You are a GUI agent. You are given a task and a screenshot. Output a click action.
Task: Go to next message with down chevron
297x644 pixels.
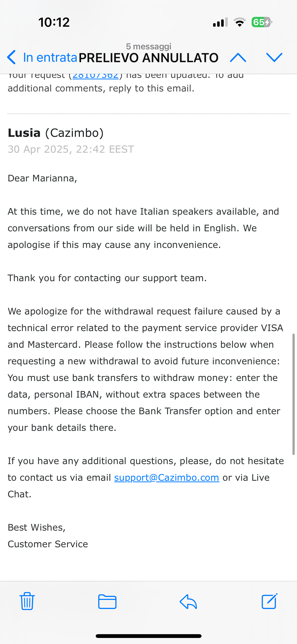tap(274, 57)
